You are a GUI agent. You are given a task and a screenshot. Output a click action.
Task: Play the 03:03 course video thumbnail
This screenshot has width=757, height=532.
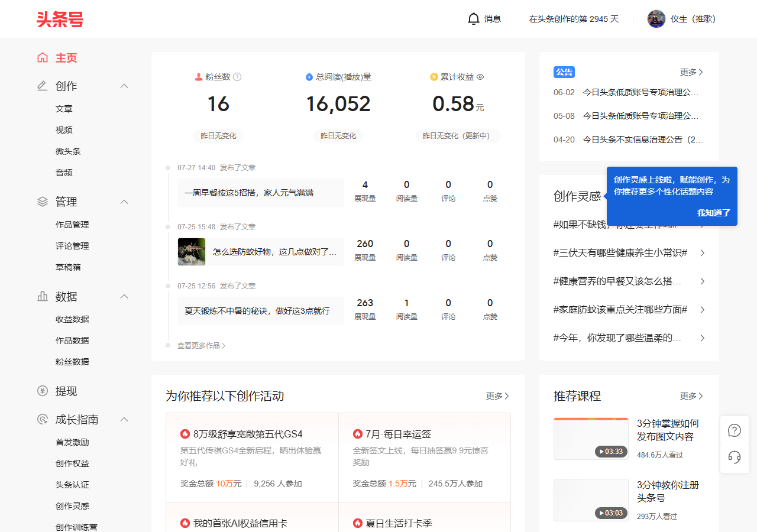(591, 500)
